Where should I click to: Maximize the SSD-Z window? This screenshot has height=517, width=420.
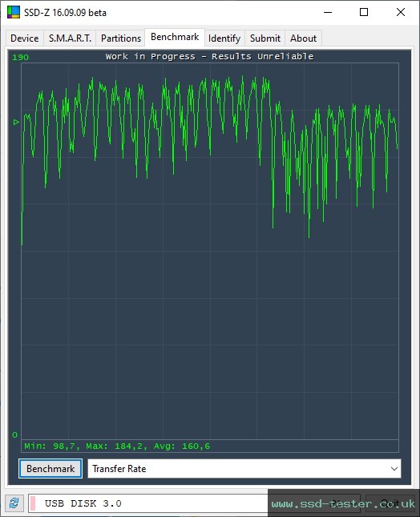click(364, 13)
